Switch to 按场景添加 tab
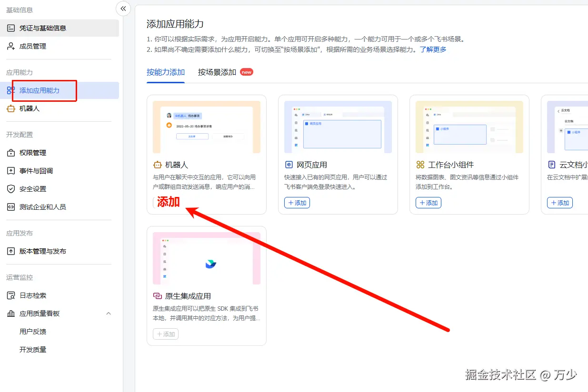 (217, 72)
